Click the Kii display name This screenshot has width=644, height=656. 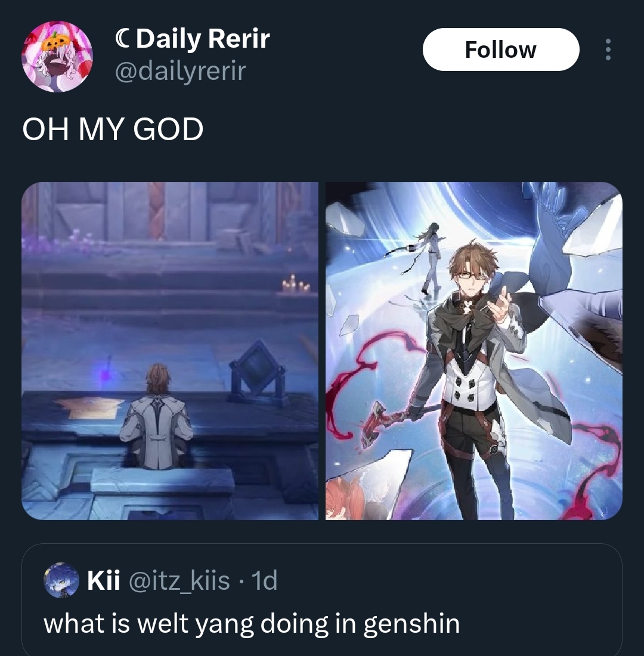[x=104, y=580]
